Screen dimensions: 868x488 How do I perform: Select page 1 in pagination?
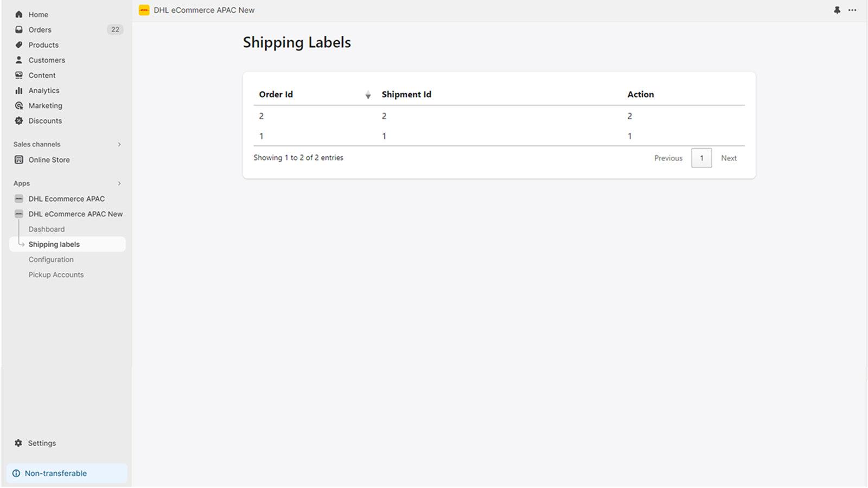(701, 158)
